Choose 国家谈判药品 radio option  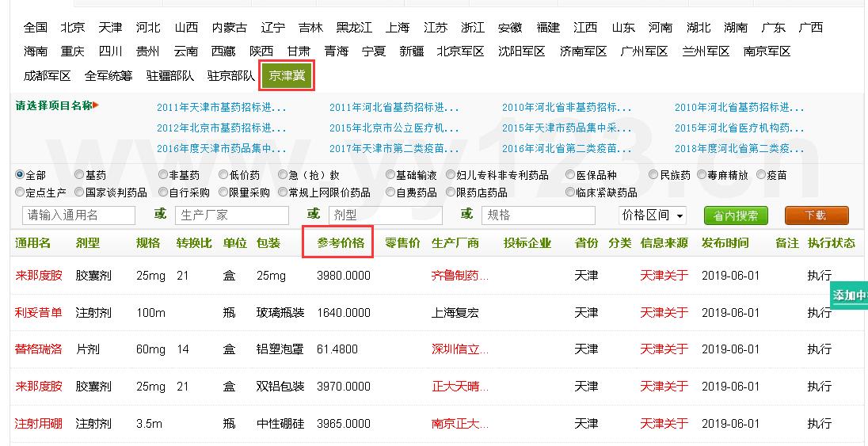pos(79,193)
